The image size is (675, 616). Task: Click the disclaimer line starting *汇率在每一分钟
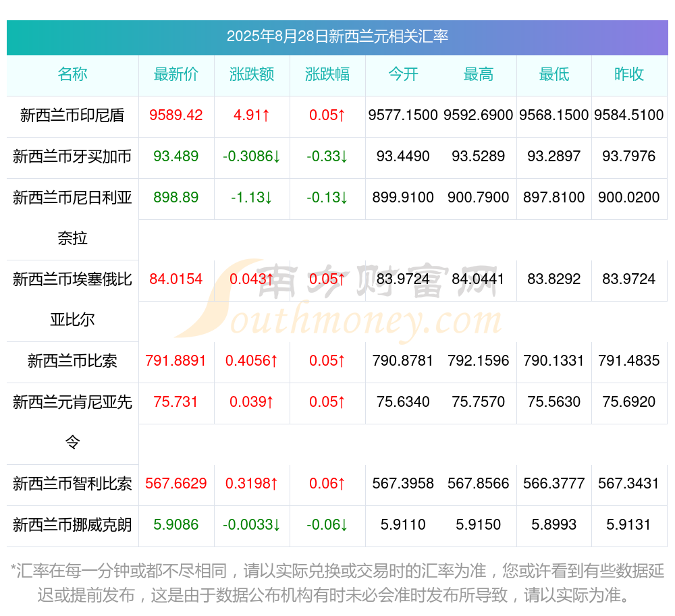pyautogui.click(x=337, y=571)
